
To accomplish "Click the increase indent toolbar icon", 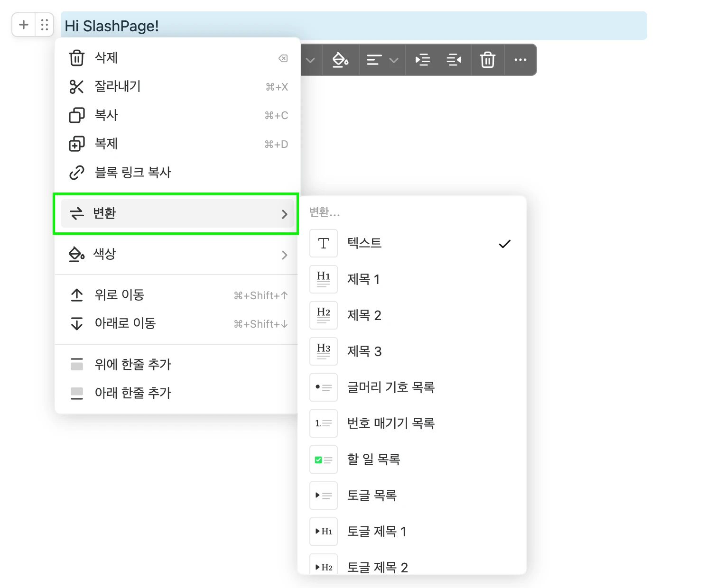I will click(422, 60).
